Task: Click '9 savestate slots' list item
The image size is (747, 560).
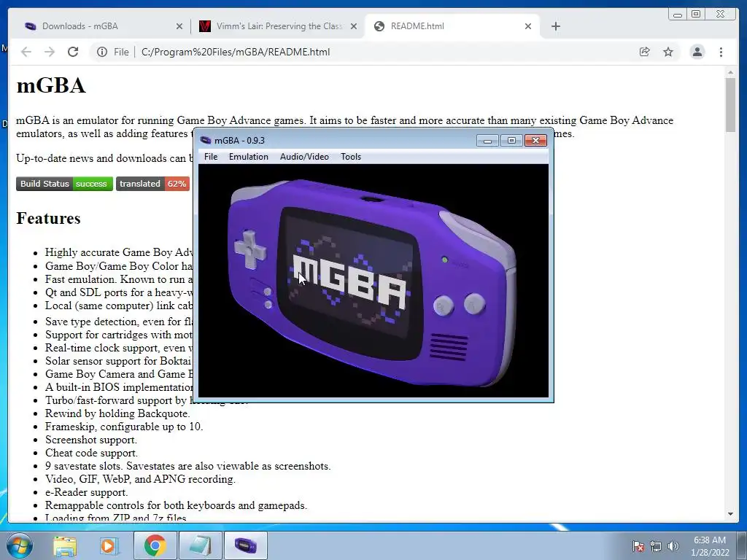Action: pyautogui.click(x=187, y=466)
